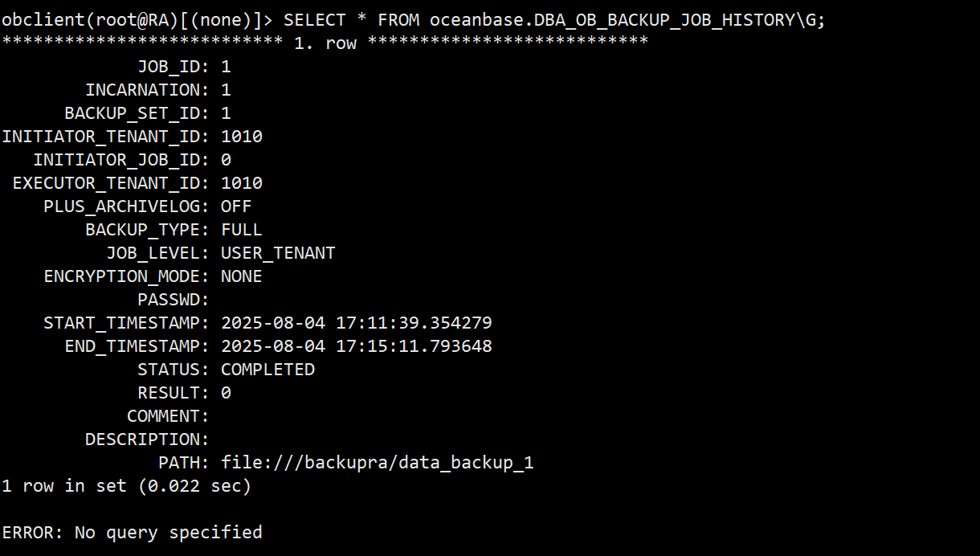Screen dimensions: 980x556
Task: Click the ENCRYPTION_MODE value NONE
Action: click(242, 276)
